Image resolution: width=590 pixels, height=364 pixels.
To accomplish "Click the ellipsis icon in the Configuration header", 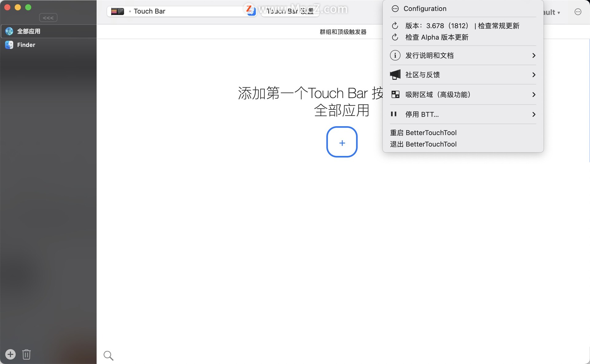I will (395, 9).
